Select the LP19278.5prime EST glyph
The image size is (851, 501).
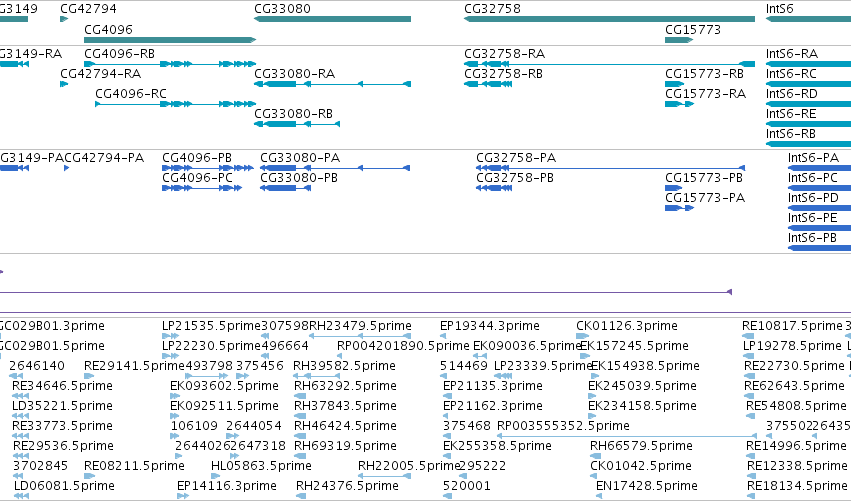click(748, 356)
